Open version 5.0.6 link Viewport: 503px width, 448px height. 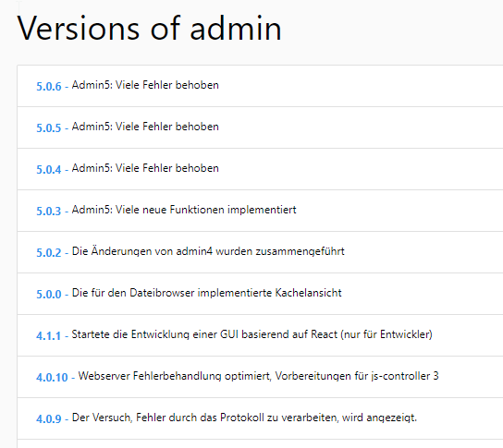(x=49, y=86)
